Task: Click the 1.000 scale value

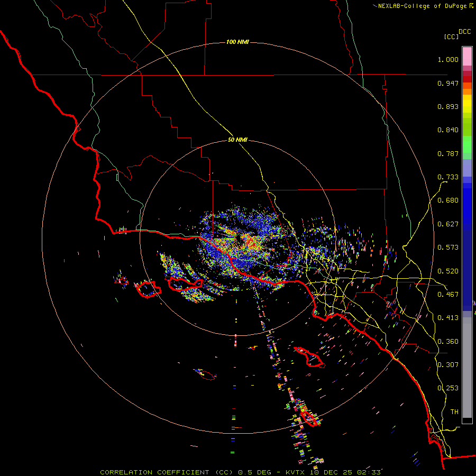Action: [448, 59]
